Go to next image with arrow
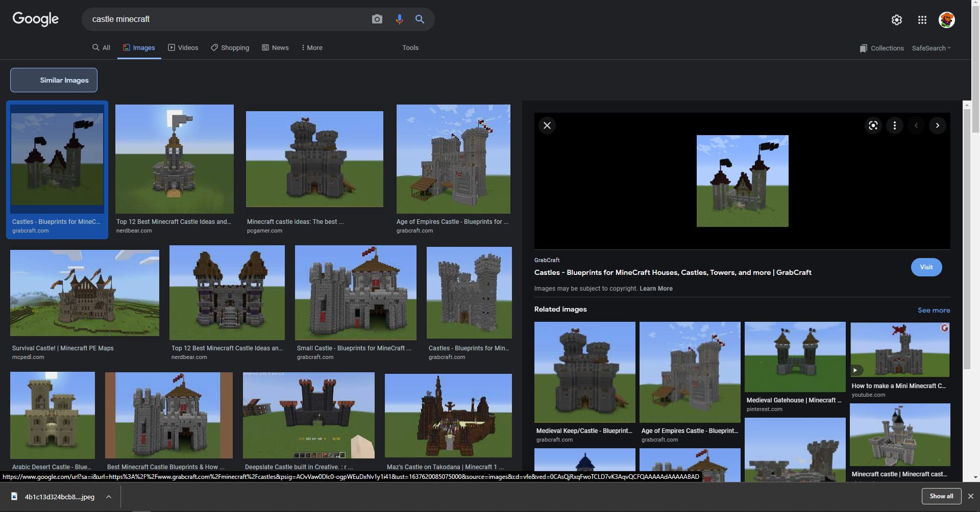980x512 pixels. click(x=937, y=125)
